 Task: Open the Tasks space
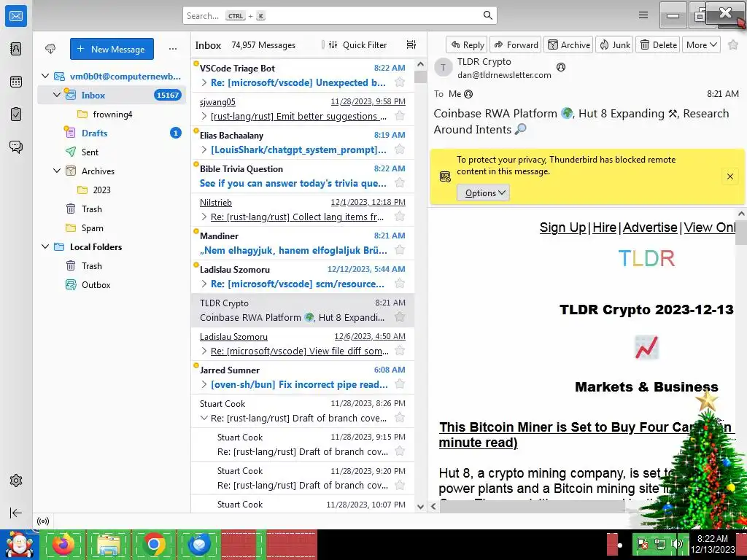(x=16, y=114)
